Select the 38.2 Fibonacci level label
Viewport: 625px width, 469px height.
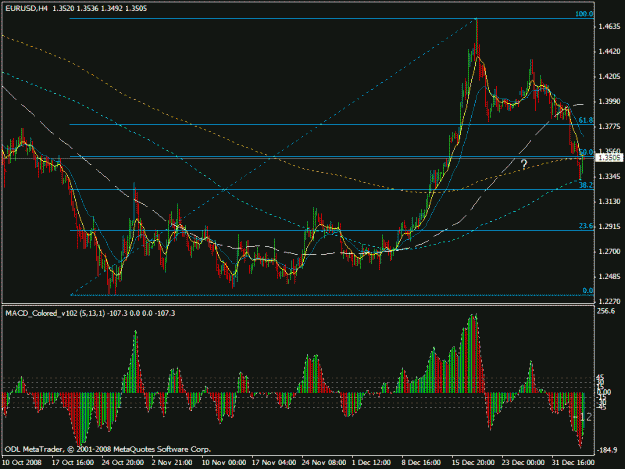pyautogui.click(x=586, y=185)
